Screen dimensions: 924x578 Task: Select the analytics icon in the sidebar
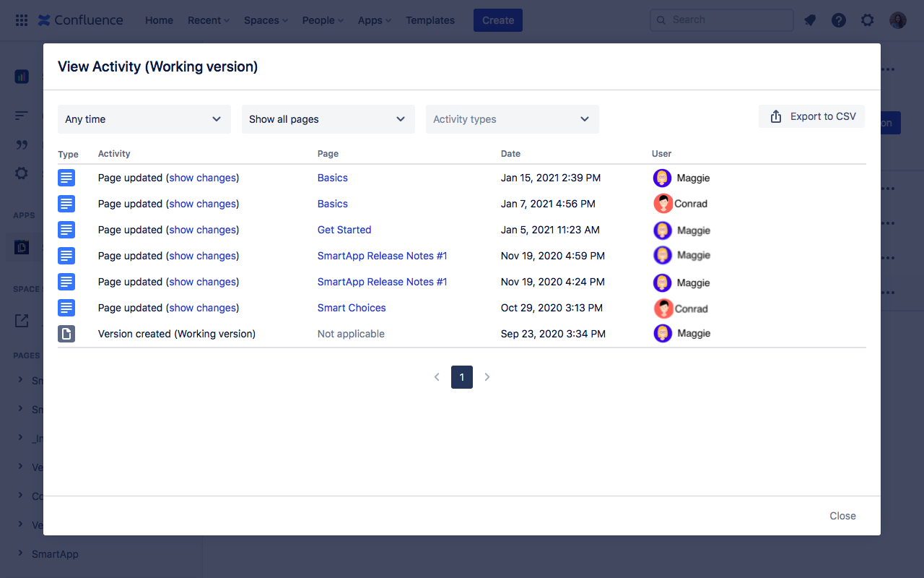(x=21, y=76)
